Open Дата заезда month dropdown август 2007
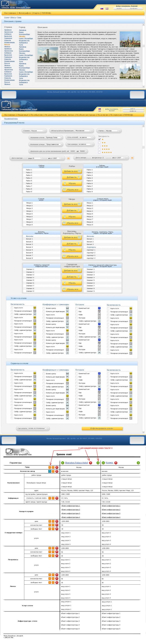 pyautogui.click(x=118, y=158)
